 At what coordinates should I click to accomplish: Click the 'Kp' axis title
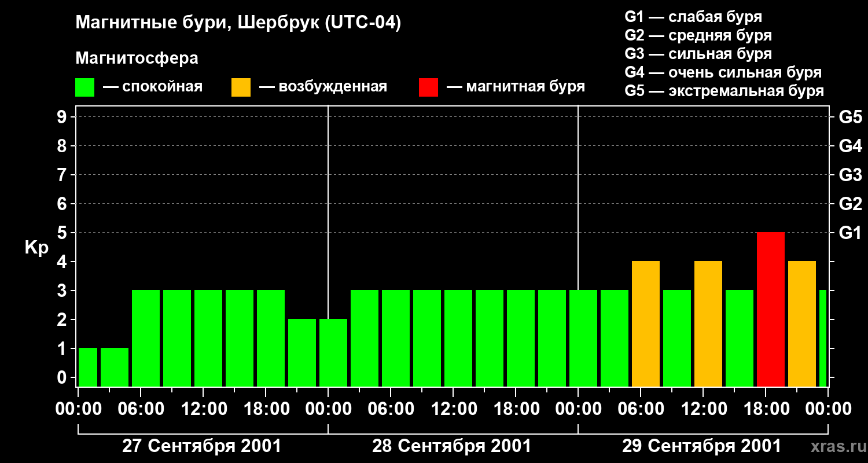(36, 248)
